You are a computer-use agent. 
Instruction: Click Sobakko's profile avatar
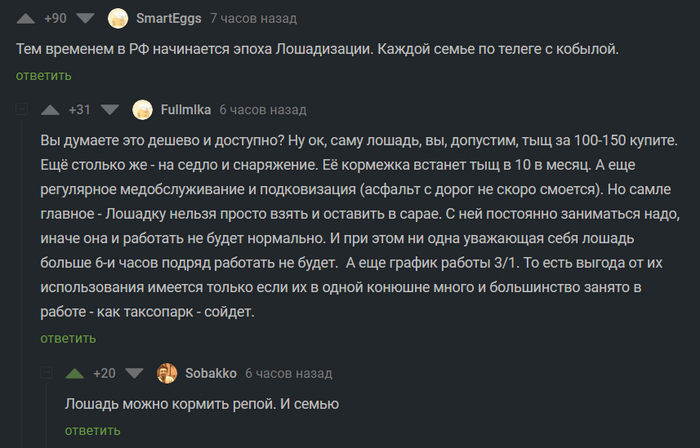pos(167,373)
